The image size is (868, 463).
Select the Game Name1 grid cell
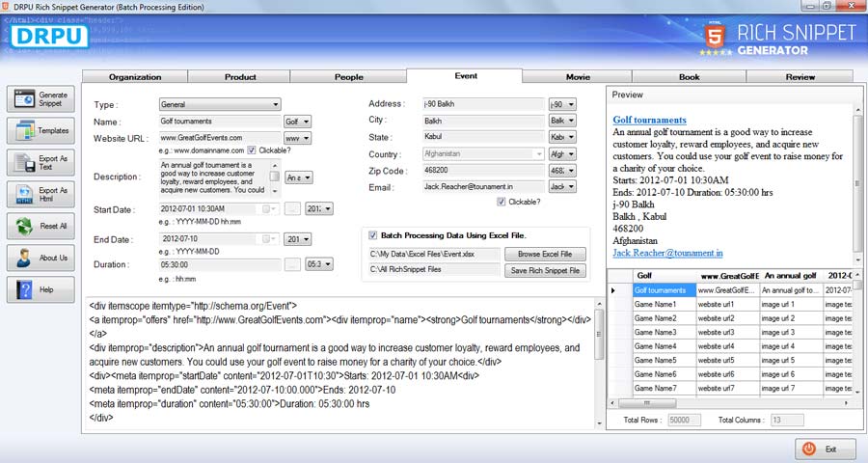point(665,304)
